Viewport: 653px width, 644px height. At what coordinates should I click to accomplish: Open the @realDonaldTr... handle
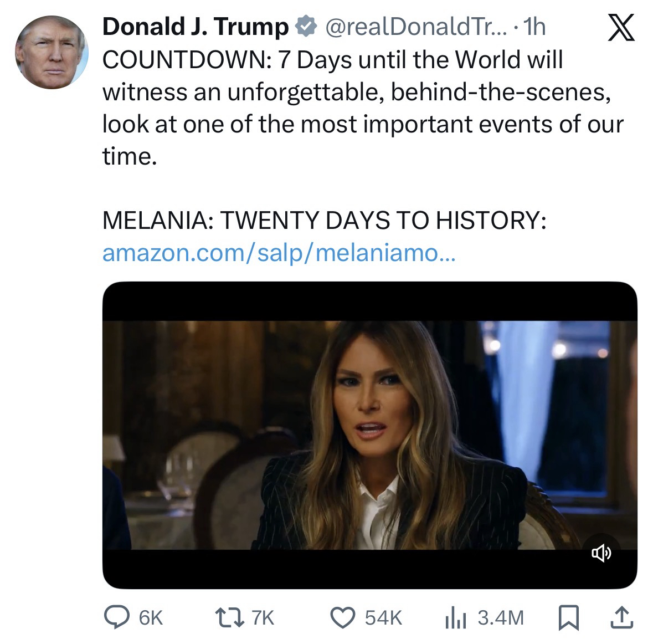tap(414, 26)
